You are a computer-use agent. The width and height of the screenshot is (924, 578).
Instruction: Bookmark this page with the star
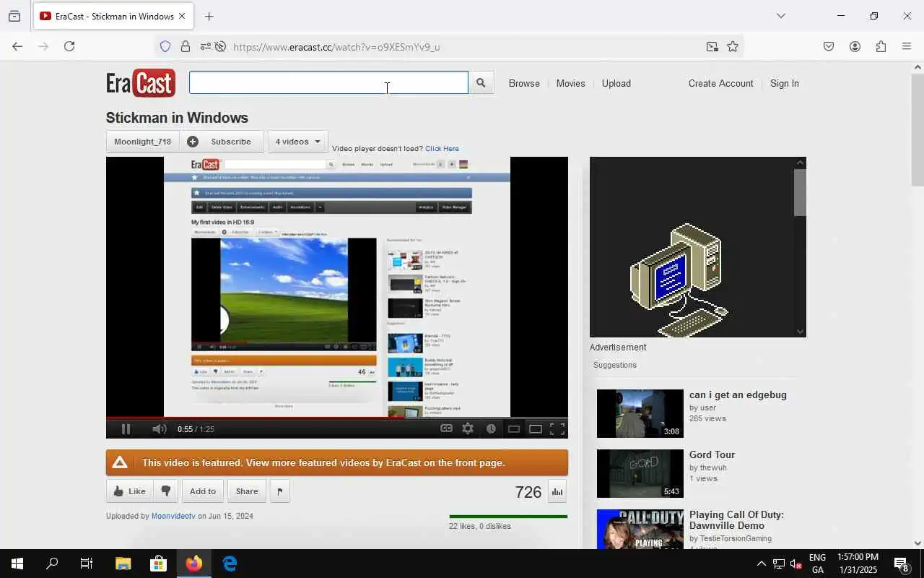pos(733,47)
